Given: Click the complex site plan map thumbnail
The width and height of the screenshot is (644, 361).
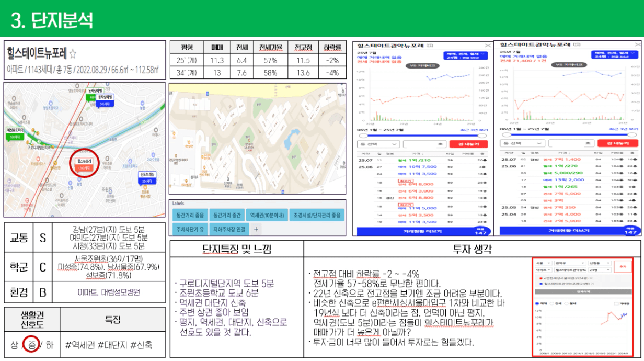Looking at the screenshot, I should click(x=258, y=139).
